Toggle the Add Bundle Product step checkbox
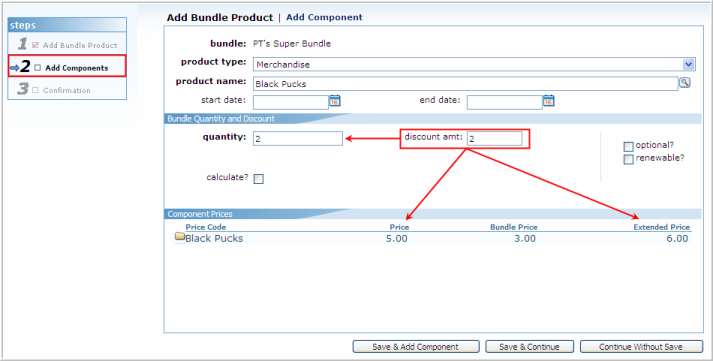The width and height of the screenshot is (713, 361). (35, 45)
